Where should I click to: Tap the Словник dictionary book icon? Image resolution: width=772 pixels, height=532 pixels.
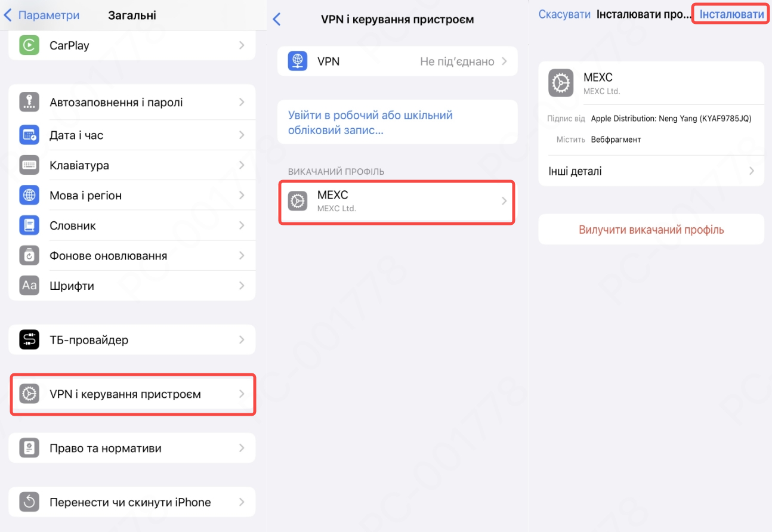[29, 225]
